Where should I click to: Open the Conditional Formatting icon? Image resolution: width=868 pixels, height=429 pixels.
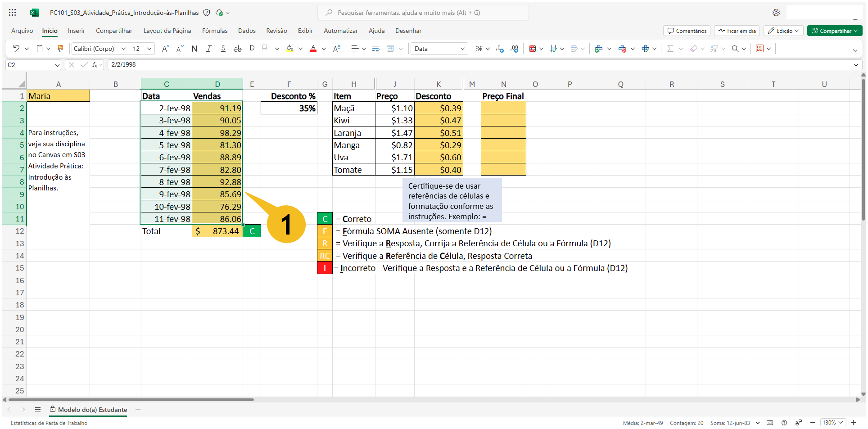[533, 49]
